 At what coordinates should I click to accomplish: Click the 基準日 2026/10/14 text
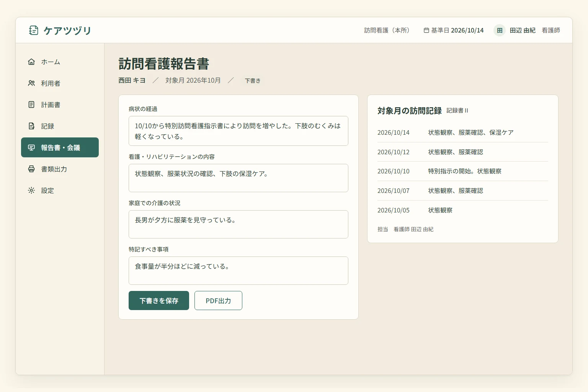pos(457,30)
